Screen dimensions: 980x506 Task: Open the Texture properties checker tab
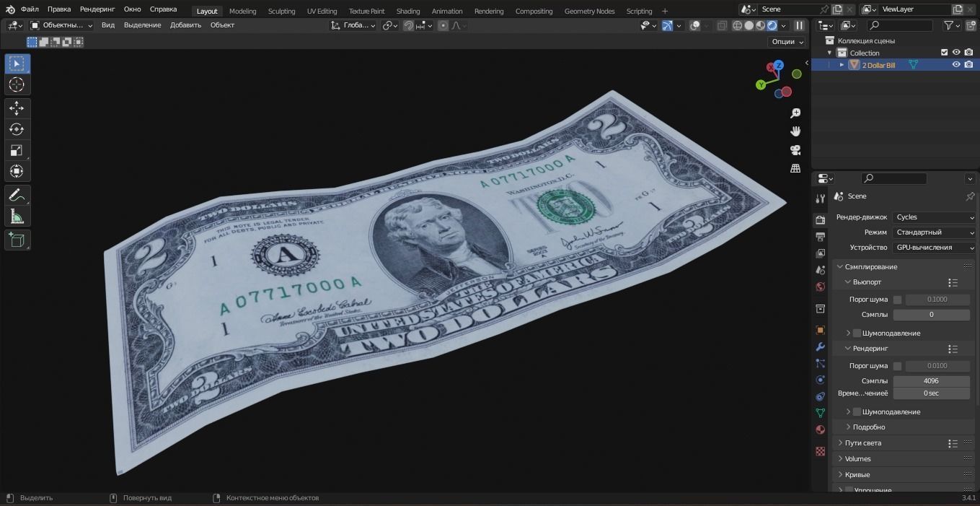(820, 451)
